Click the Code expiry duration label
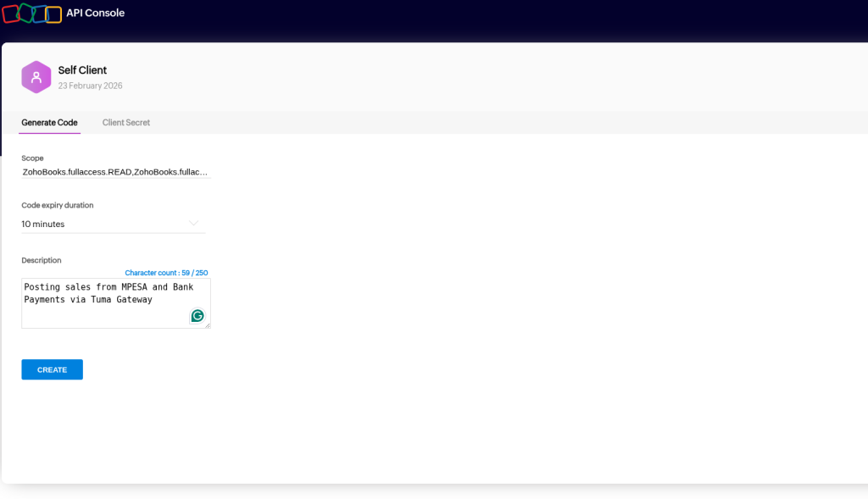The height and width of the screenshot is (499, 868). [x=58, y=205]
